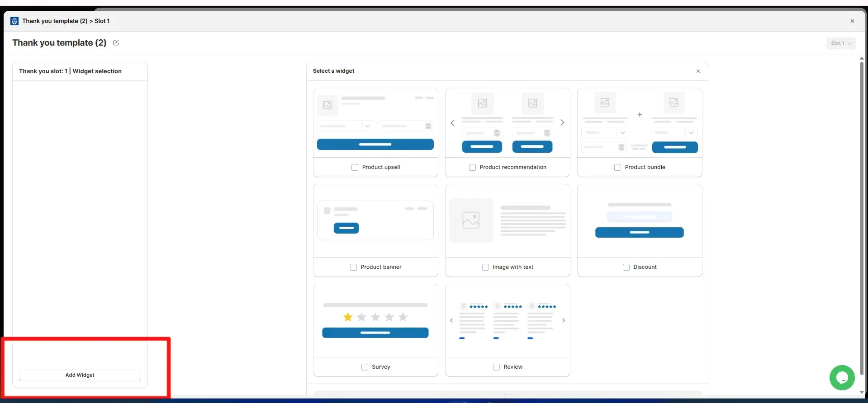
Task: Click the Add Widget button
Action: click(x=80, y=375)
